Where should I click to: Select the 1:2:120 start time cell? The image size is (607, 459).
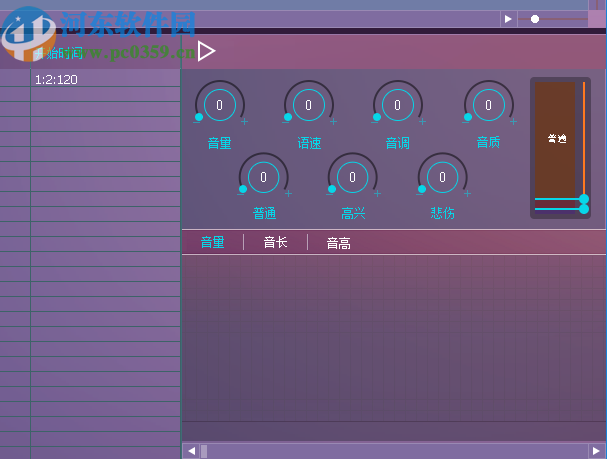tap(105, 79)
